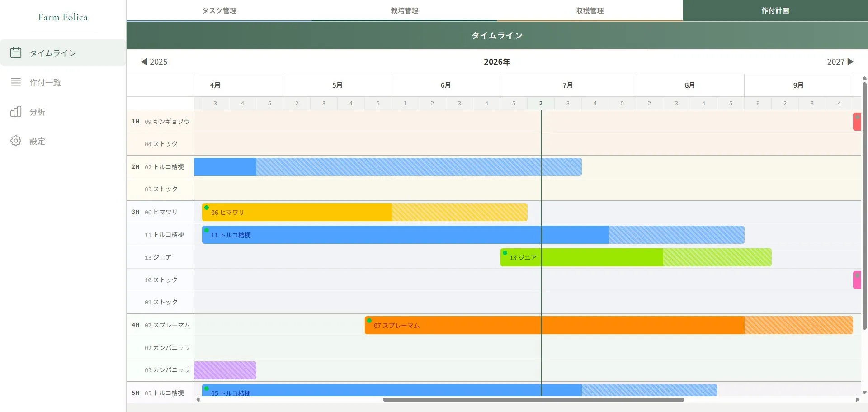868x412 pixels.
Task: Select row label 04 ストック
Action: (x=161, y=144)
